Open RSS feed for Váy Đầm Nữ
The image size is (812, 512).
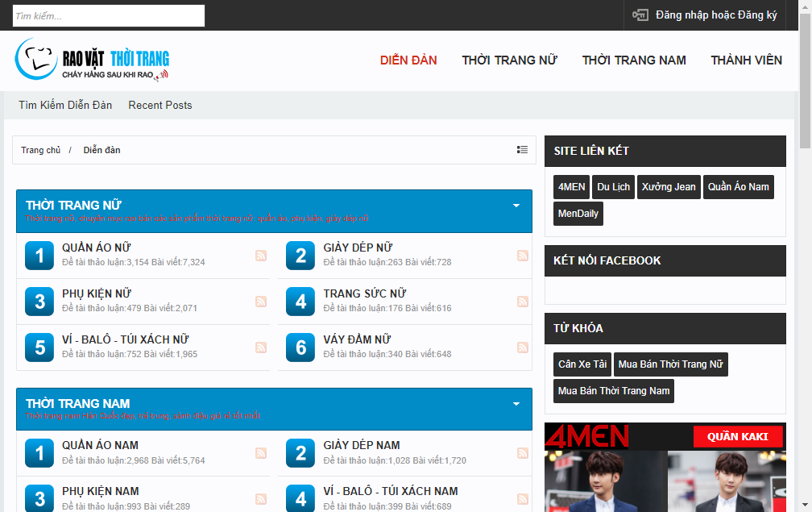point(523,348)
